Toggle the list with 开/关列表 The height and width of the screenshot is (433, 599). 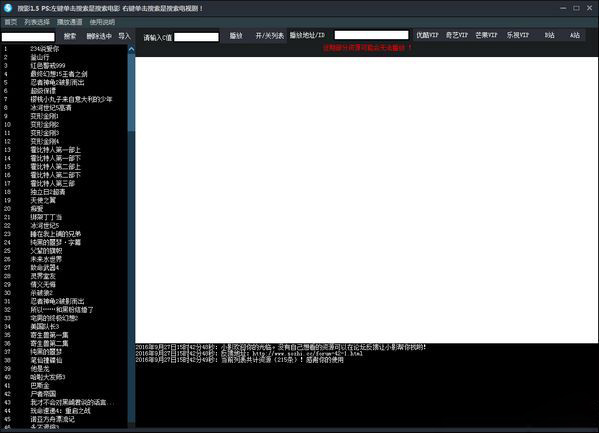[x=269, y=36]
